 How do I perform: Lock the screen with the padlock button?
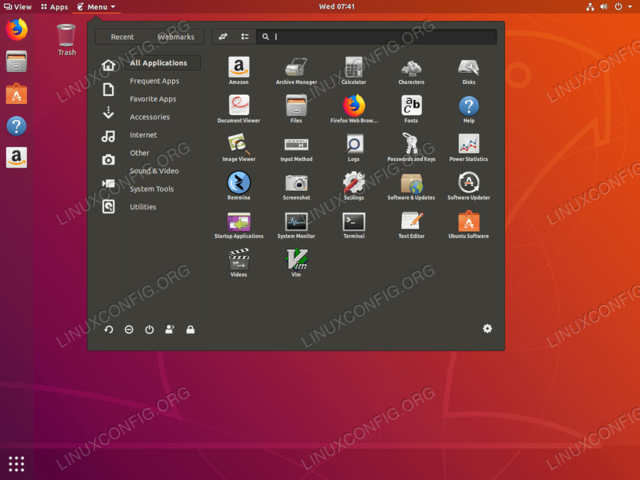pyautogui.click(x=190, y=329)
